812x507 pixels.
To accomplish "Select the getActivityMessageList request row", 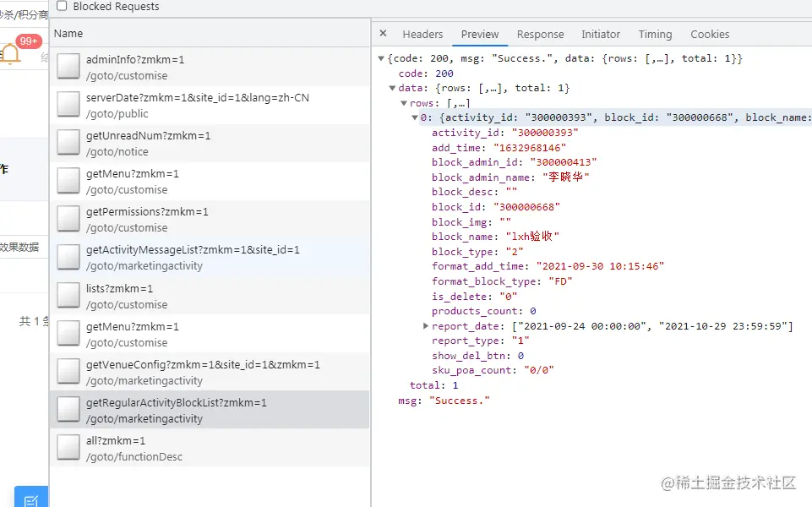I will (210, 258).
